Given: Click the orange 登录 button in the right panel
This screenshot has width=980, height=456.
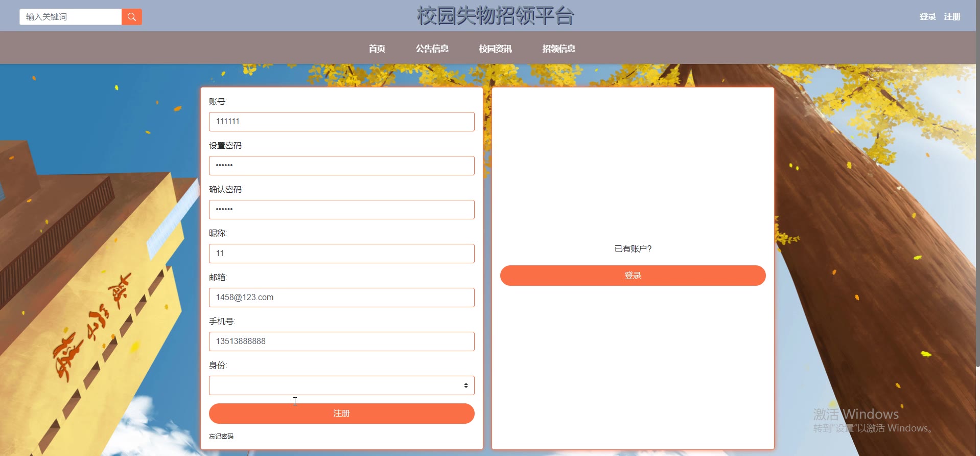Looking at the screenshot, I should [633, 276].
